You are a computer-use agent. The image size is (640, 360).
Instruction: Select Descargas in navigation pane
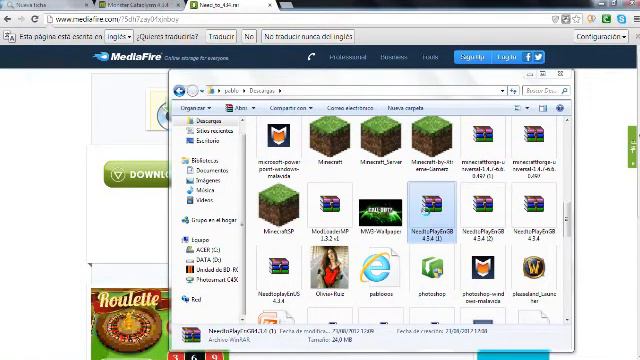point(209,121)
